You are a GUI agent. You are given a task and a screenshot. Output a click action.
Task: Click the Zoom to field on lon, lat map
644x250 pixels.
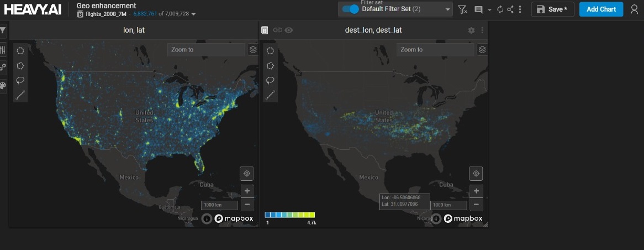tap(206, 50)
